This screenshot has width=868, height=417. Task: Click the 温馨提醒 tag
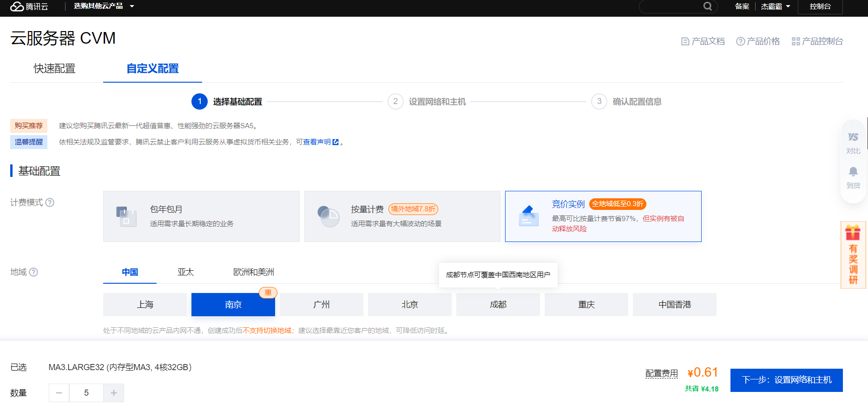(29, 142)
